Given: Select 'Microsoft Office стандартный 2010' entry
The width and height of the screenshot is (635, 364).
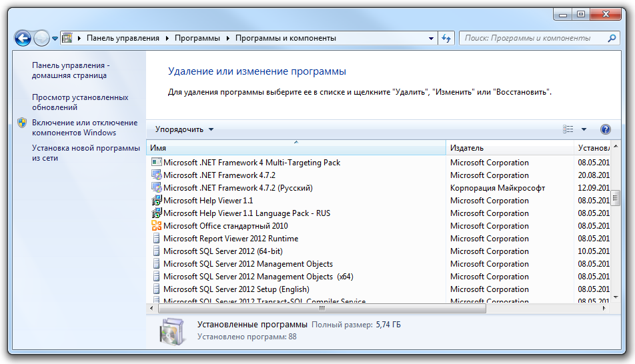Looking at the screenshot, I should [x=225, y=225].
